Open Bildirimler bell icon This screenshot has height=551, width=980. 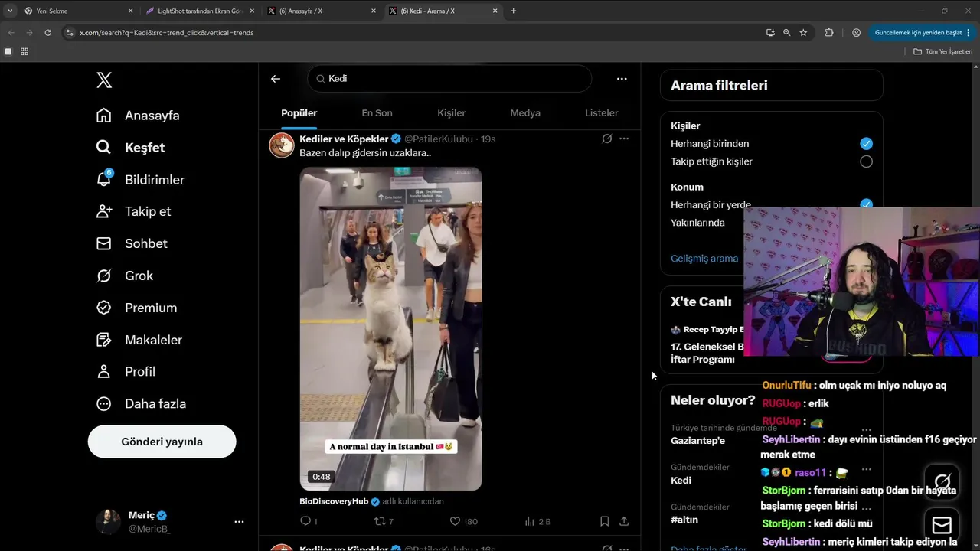104,179
